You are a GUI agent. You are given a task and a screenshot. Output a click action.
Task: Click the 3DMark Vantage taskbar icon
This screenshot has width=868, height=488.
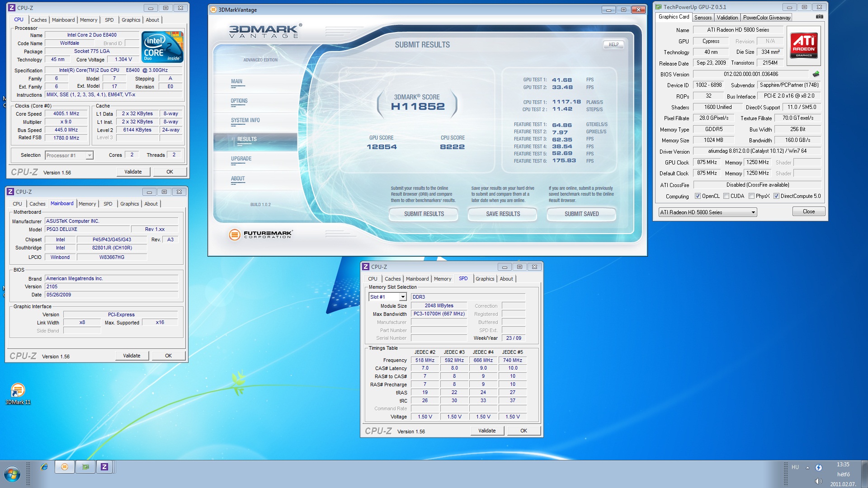65,467
